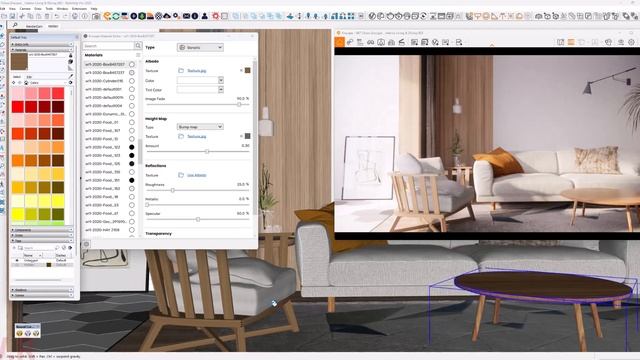640x360 pixels.
Task: Select the default001 material radio circle
Action: point(132,89)
